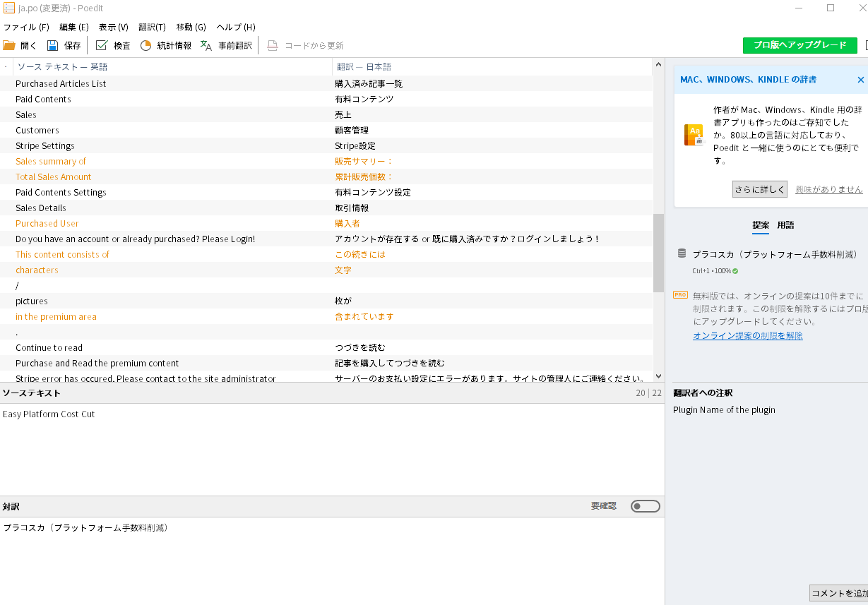Screen dimensions: 868x605
Task: Select the 'This content consists of' row
Action: tap(326, 254)
